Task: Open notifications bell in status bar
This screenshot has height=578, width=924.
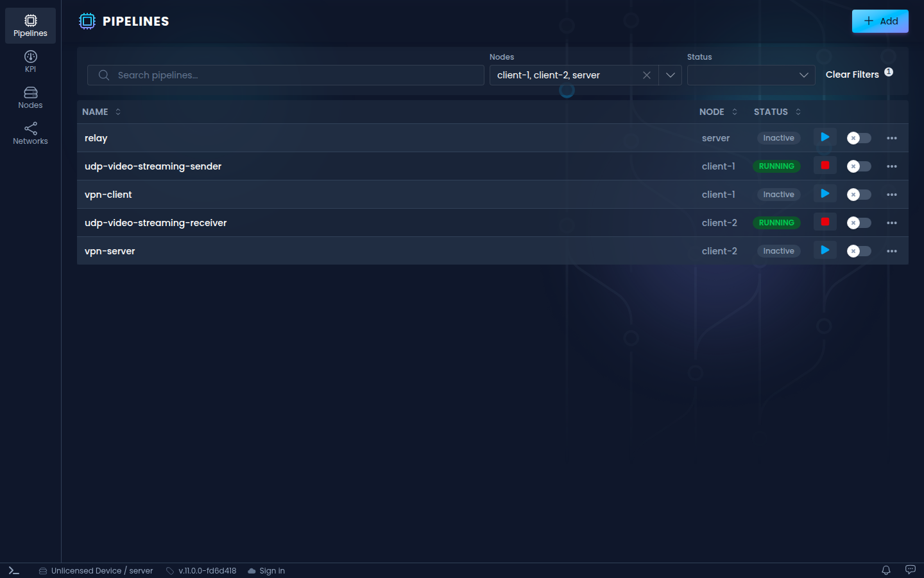Action: [886, 570]
